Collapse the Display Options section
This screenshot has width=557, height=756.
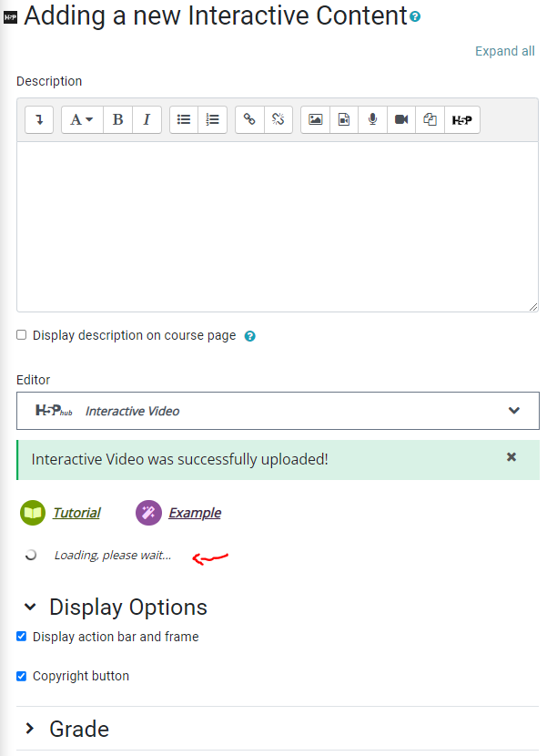pos(116,607)
